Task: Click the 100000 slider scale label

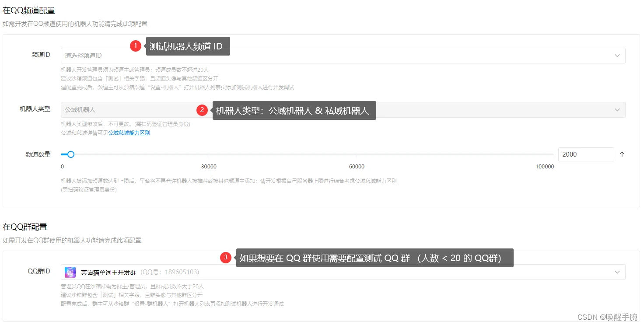Action: [x=545, y=167]
